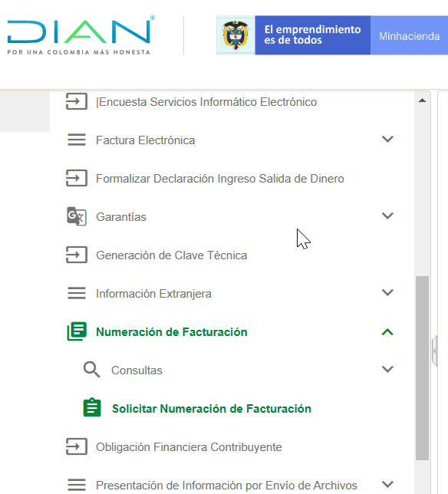448x494 pixels.
Task: Click the arrow icon beside Obligación Financiera Contribuyente
Action: click(76, 446)
